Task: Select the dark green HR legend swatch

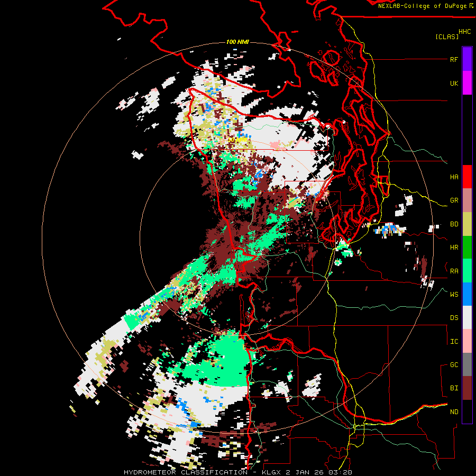Action: click(x=467, y=248)
